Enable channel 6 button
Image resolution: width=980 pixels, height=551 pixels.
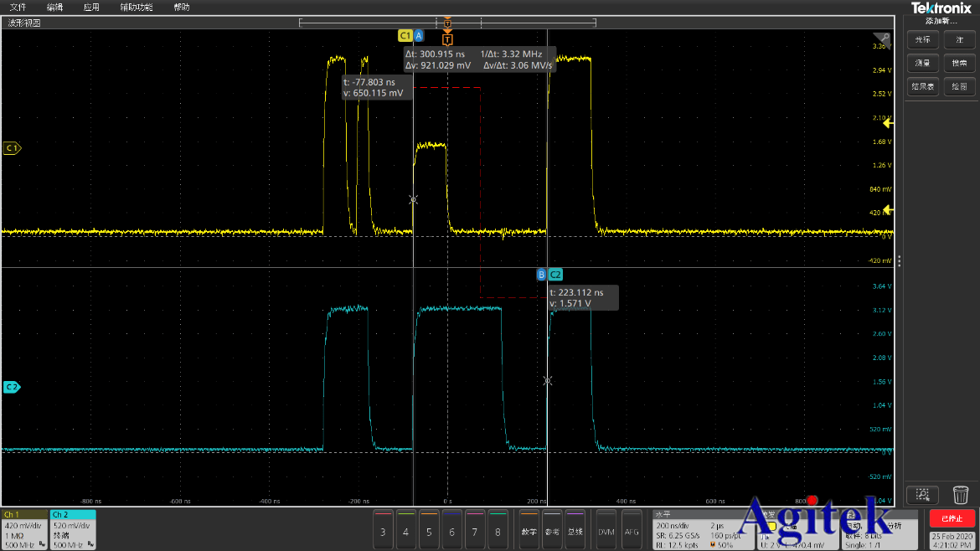pyautogui.click(x=451, y=531)
